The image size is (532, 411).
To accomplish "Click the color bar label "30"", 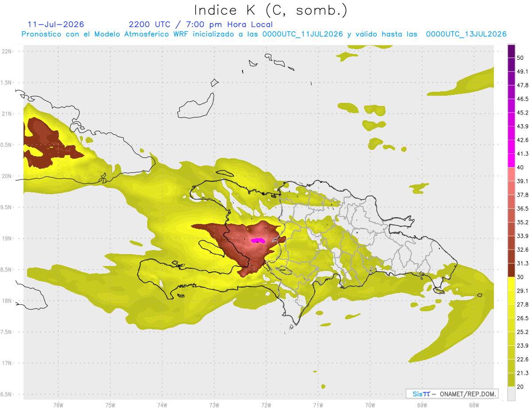I will tap(521, 277).
